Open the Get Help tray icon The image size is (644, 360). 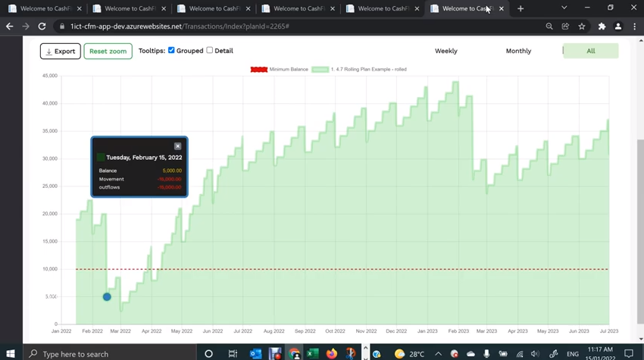click(377, 354)
